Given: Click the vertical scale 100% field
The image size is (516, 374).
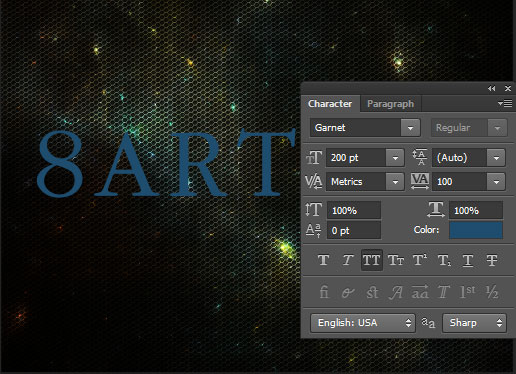Looking at the screenshot, I should click(x=354, y=210).
